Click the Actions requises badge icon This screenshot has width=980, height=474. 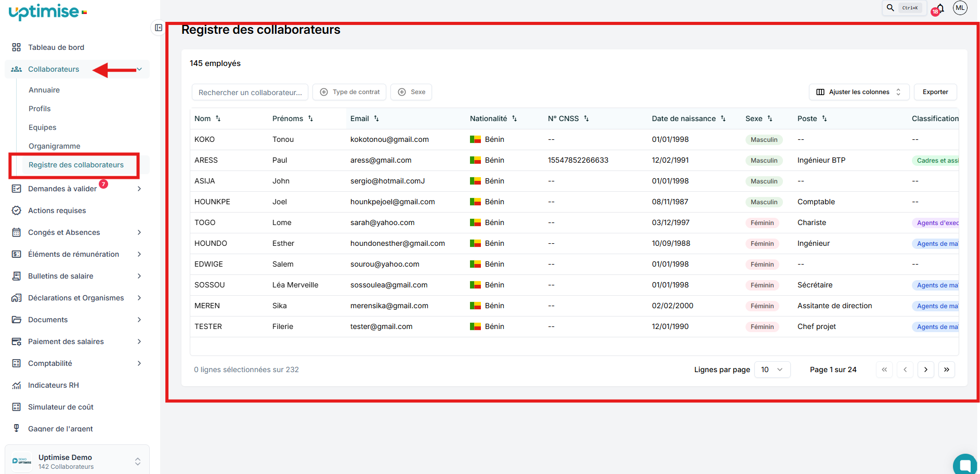click(x=17, y=210)
